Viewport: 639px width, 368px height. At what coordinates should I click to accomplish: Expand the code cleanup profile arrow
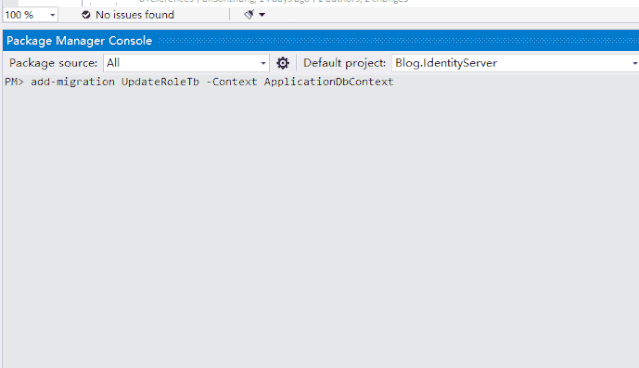(x=262, y=15)
